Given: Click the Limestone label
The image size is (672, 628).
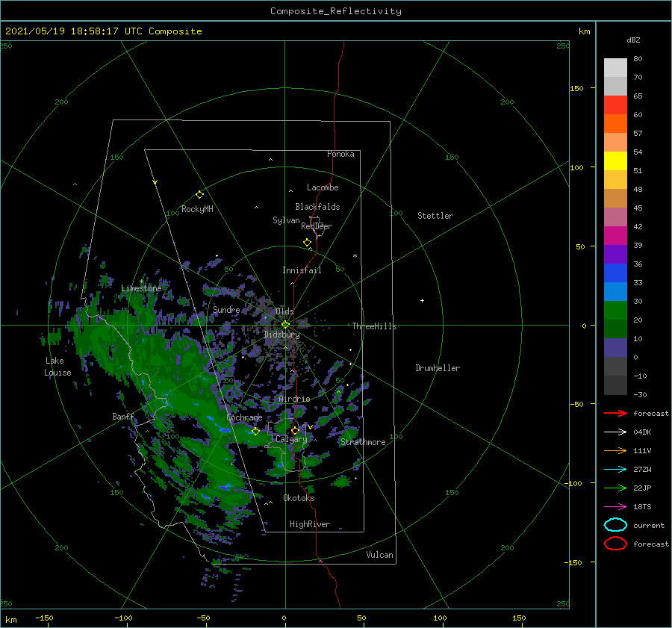Looking at the screenshot, I should pyautogui.click(x=141, y=288).
